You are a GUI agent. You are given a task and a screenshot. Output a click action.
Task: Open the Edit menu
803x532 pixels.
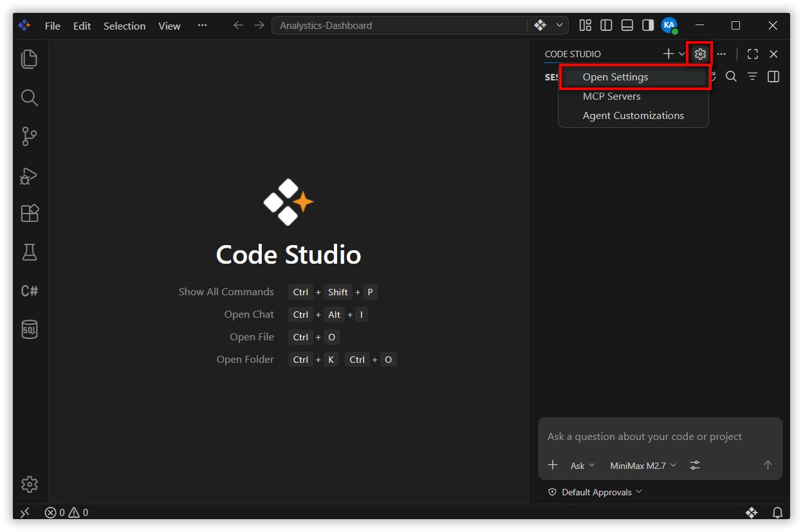pos(82,26)
